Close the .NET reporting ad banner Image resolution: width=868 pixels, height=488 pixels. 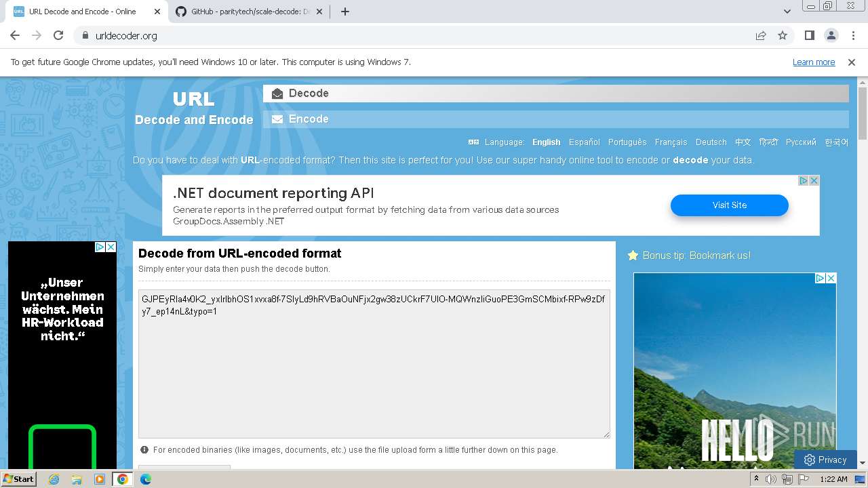(x=814, y=180)
